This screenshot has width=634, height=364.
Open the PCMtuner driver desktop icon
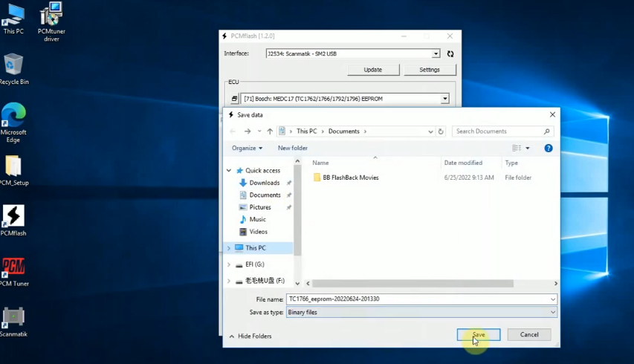(51, 22)
